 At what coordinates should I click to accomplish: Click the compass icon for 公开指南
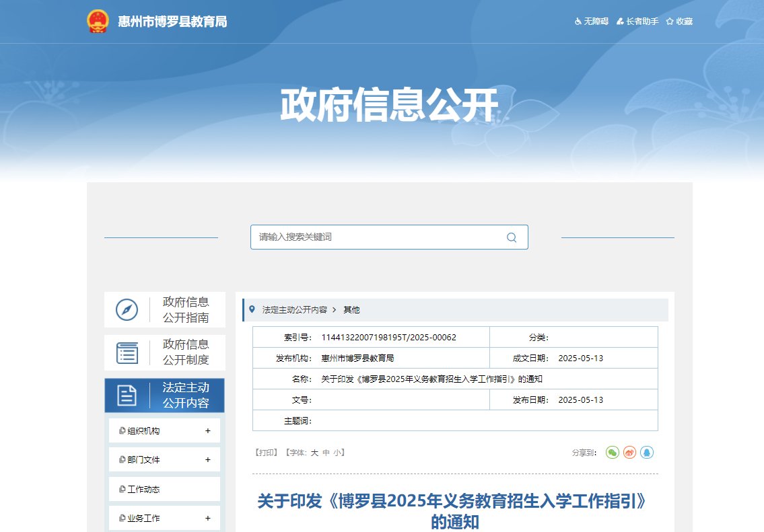coord(127,309)
